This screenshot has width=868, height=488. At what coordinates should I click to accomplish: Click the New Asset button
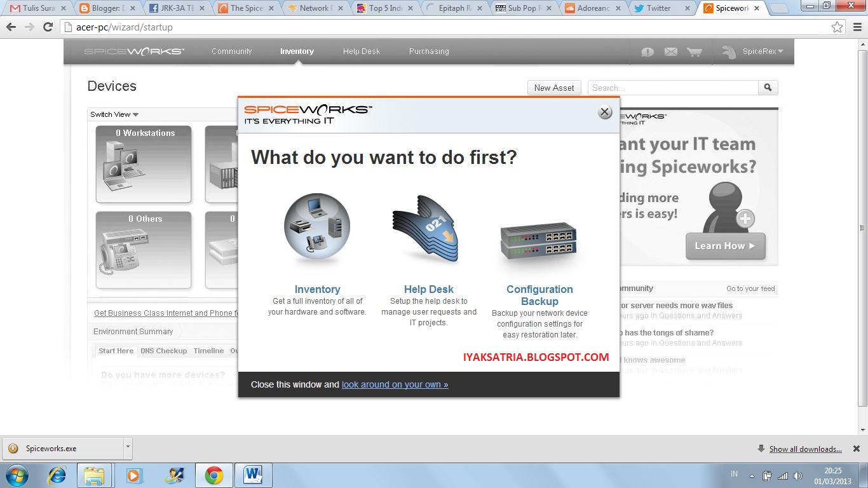tap(554, 88)
